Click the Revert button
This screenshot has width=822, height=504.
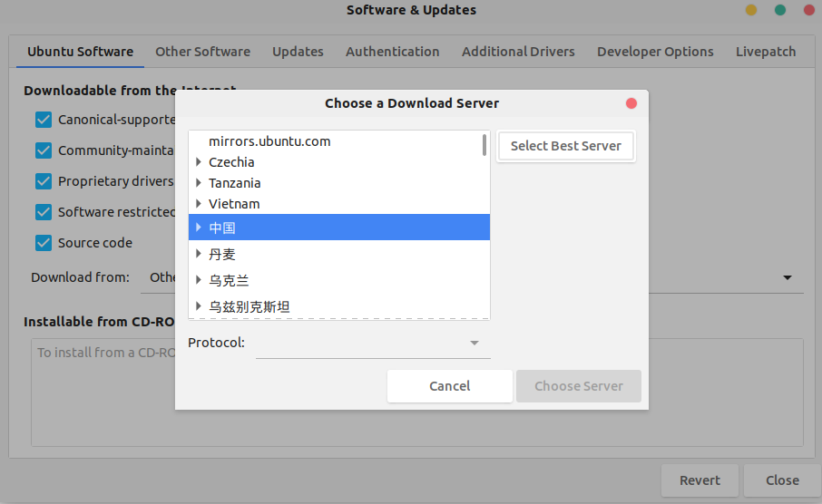[x=700, y=480]
